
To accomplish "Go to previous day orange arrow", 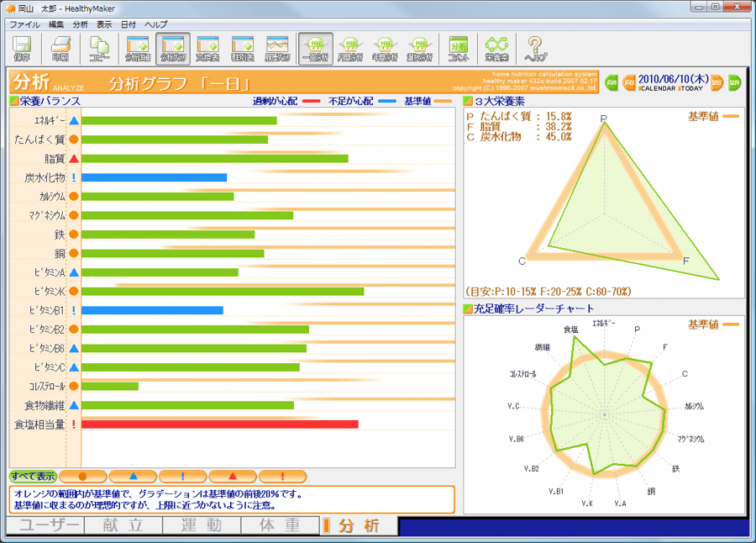I will pyautogui.click(x=628, y=82).
